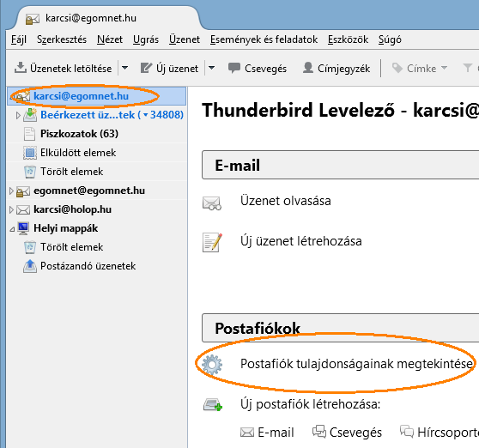Click the filter funnel icon in toolbar
Screen dimensions: 479x448
point(467,68)
